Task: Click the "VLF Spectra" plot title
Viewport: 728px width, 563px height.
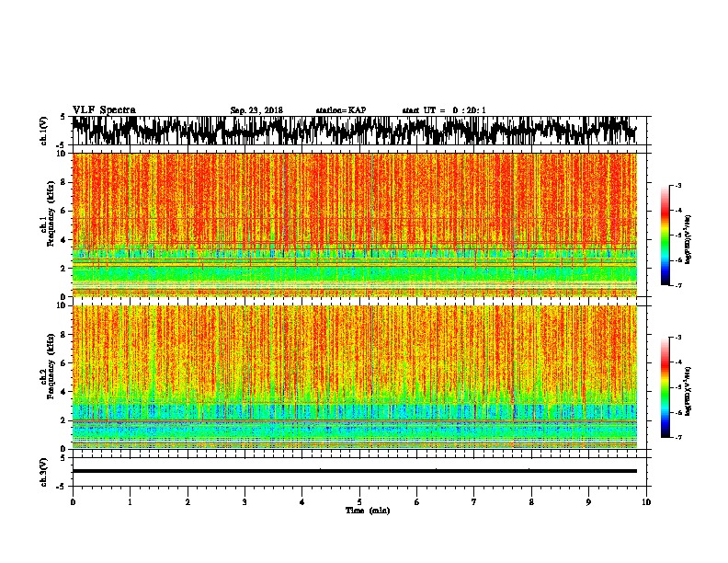Action: coord(104,110)
